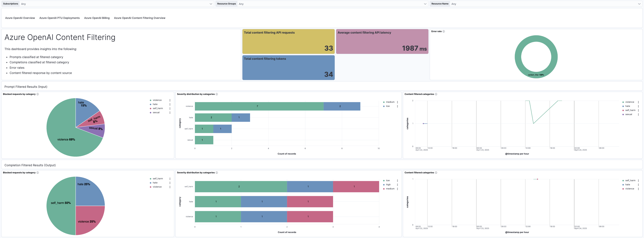Open the options menu beside the medium legend item
The height and width of the screenshot is (238, 644).
tap(397, 102)
